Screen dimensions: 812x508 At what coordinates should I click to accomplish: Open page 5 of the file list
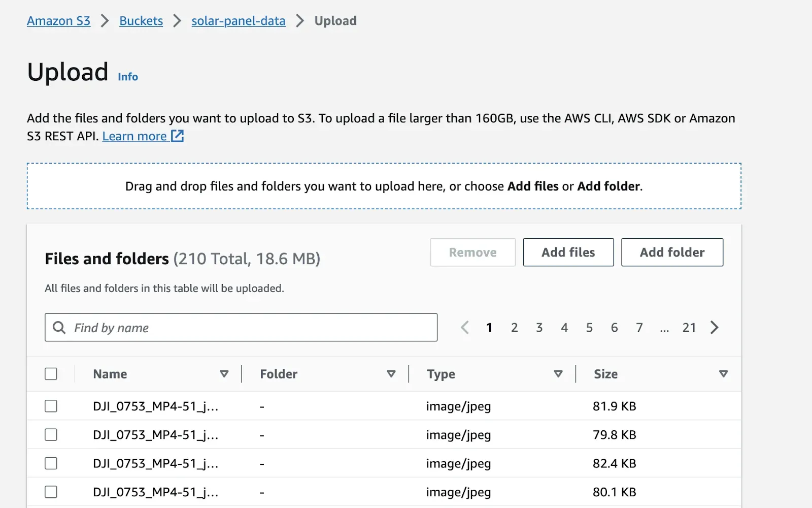[589, 328]
